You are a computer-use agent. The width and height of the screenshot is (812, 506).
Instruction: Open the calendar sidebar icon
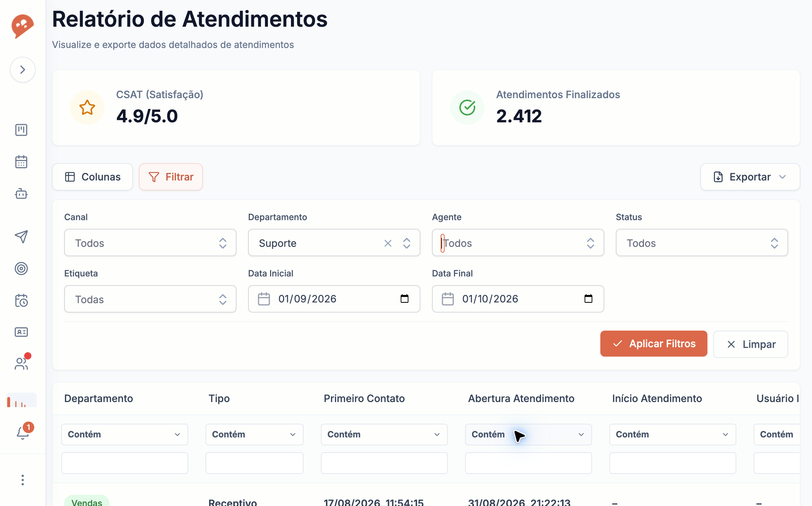(21, 162)
